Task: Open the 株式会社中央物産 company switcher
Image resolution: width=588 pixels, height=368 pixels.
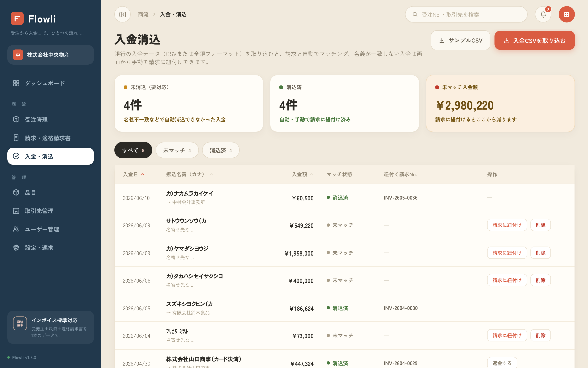Action: tap(51, 55)
